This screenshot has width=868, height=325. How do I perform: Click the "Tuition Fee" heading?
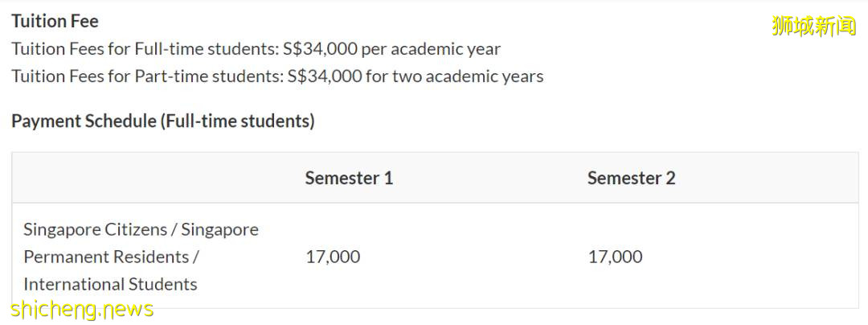pos(55,21)
